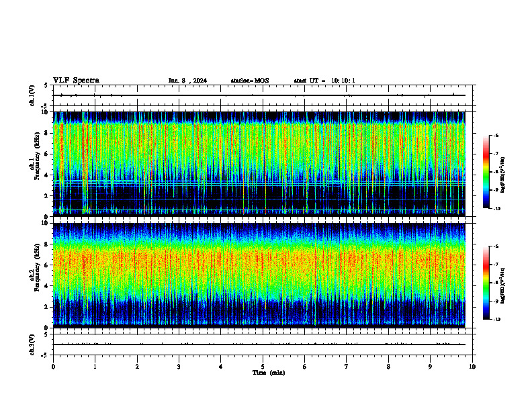Click the "-7" label on ch.2 color bar
Screen dimensions: 532x411
point(496,265)
